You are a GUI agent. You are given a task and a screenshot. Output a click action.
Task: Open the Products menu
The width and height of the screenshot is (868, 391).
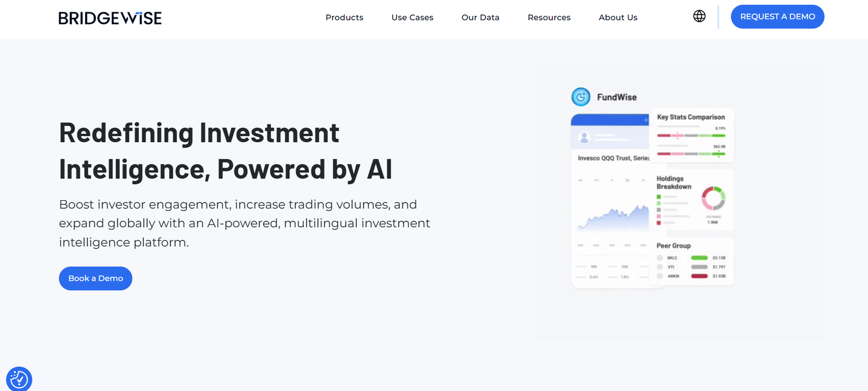point(344,17)
